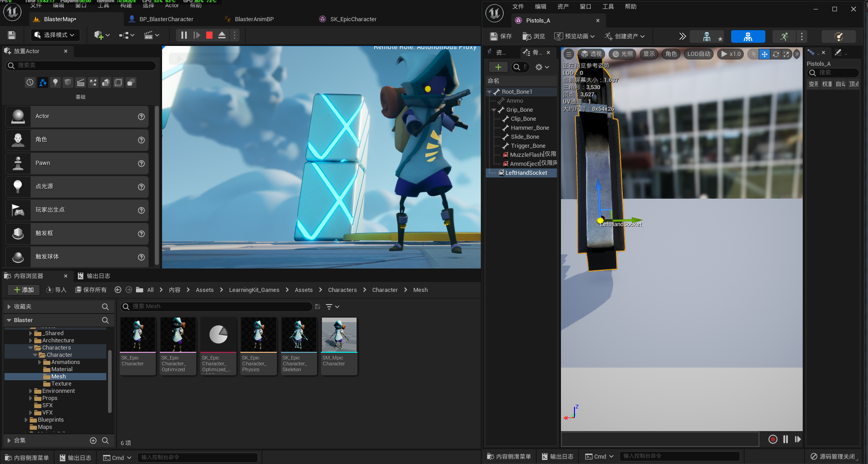This screenshot has width=868, height=464.
Task: Open the 光照 lit view mode menu
Action: (x=622, y=54)
